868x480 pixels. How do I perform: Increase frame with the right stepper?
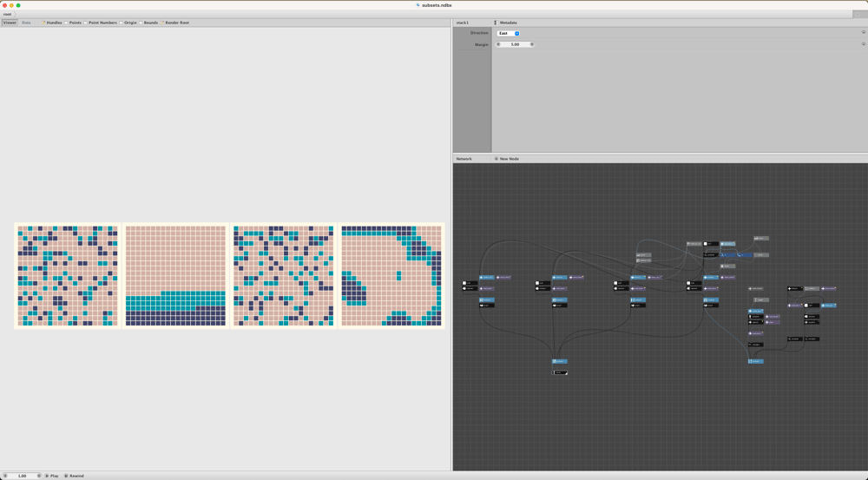39,476
